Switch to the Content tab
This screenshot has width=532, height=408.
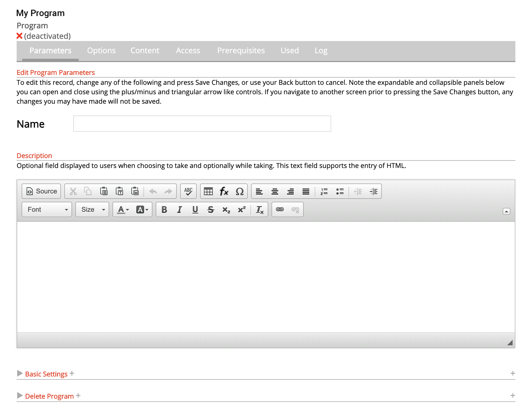click(x=145, y=50)
